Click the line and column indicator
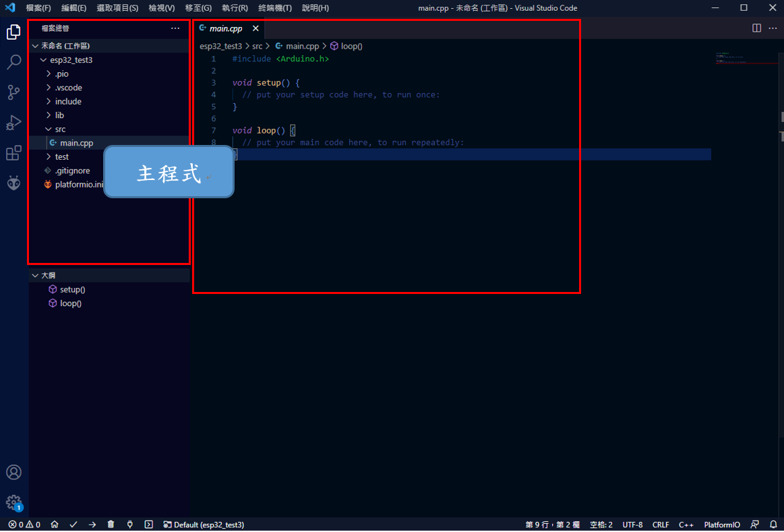Viewport: 784px width, 532px height. [553, 525]
